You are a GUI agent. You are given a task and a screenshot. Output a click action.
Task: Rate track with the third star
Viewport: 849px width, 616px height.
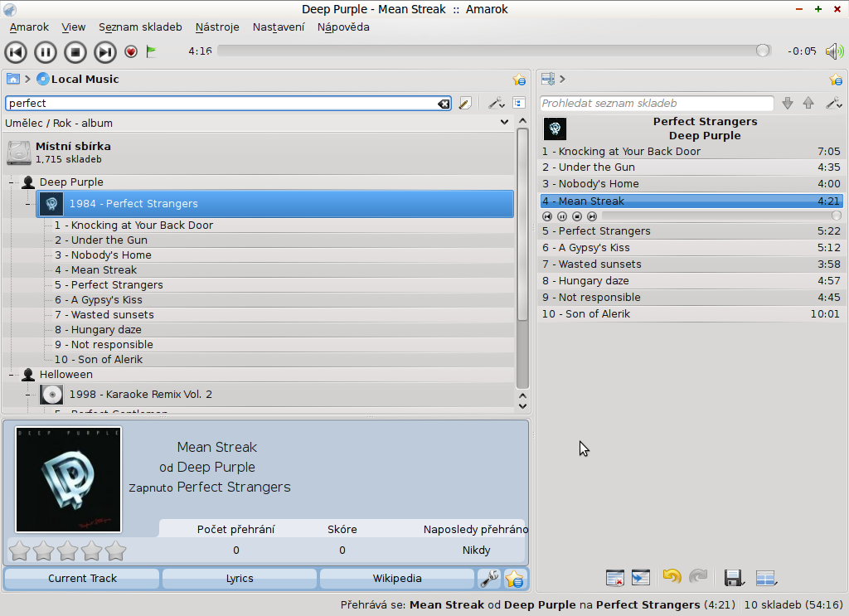point(67,551)
